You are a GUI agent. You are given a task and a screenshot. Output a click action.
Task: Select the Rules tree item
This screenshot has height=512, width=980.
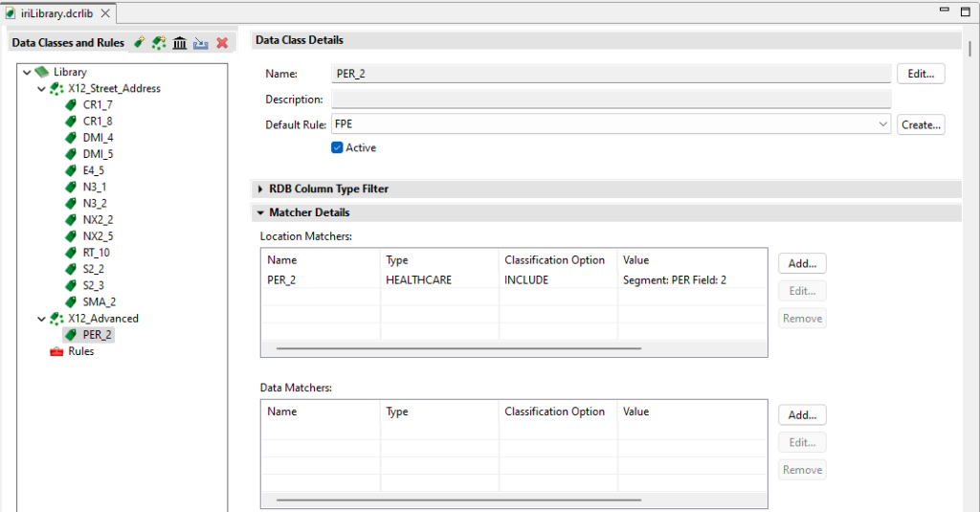click(x=80, y=351)
